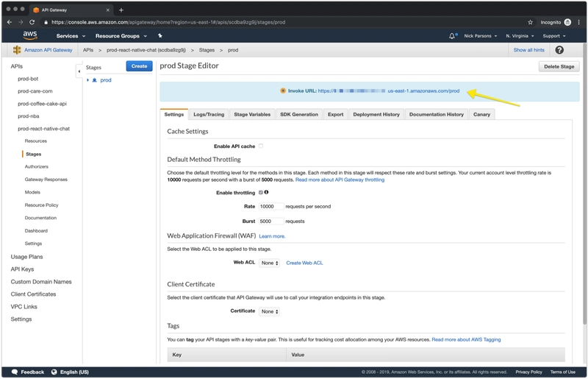
Task: Reload the page with refresh icon
Action: click(x=32, y=22)
